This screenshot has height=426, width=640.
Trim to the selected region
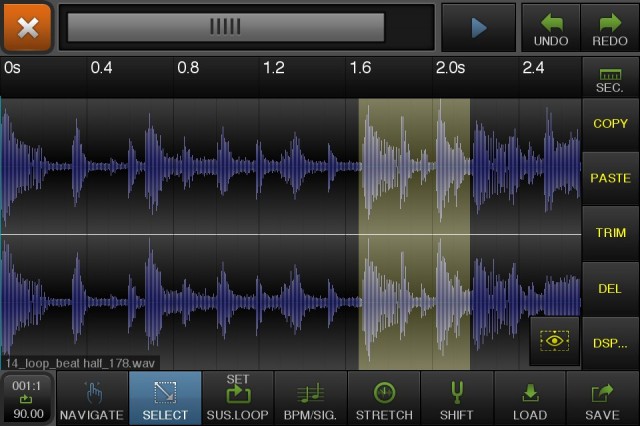point(610,233)
